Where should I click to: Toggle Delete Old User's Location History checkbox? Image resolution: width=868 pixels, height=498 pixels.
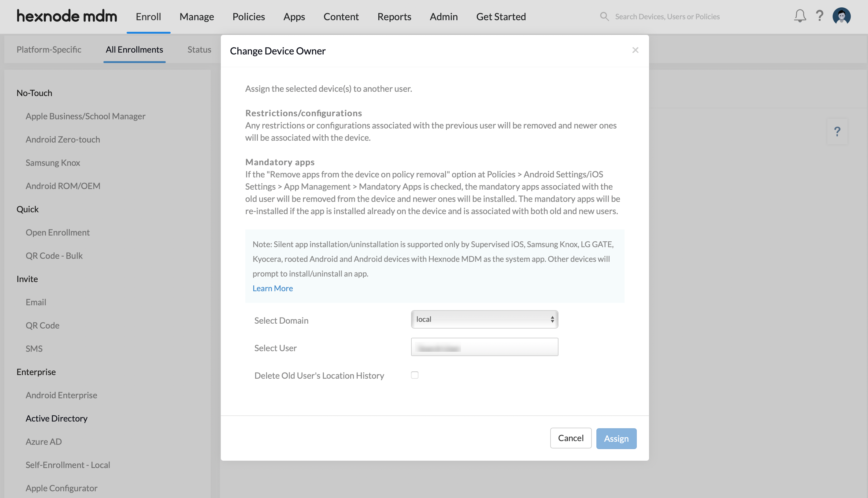click(x=415, y=375)
